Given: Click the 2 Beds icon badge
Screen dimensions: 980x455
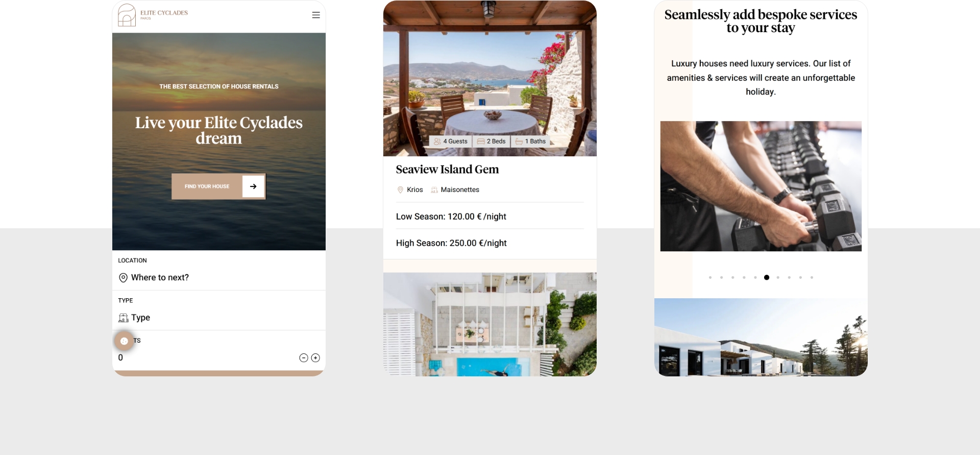Looking at the screenshot, I should point(491,141).
